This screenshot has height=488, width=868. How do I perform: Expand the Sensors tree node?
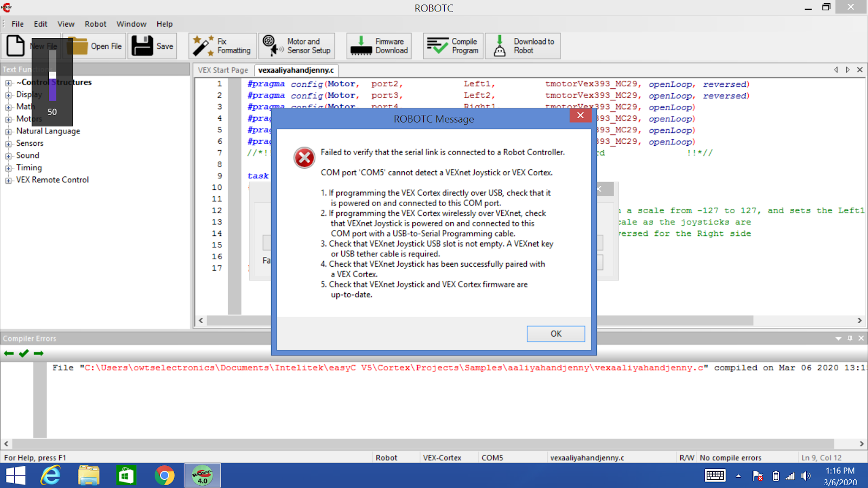click(9, 144)
